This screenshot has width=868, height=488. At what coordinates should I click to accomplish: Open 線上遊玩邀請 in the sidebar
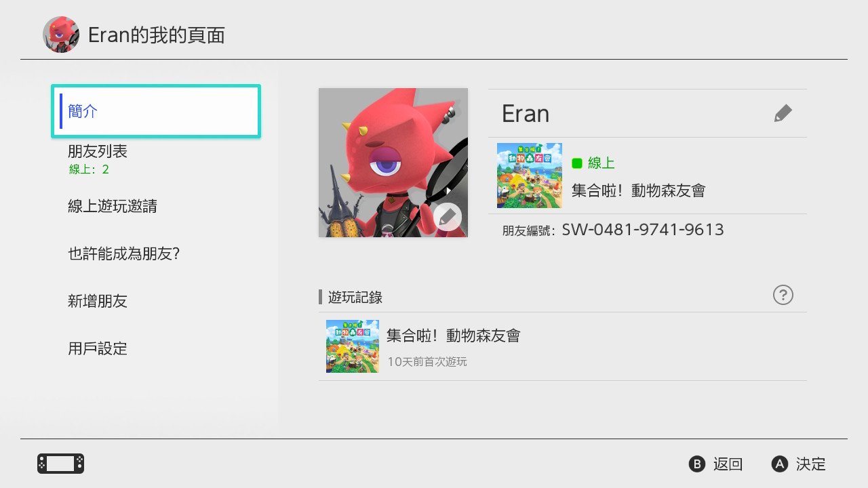156,206
